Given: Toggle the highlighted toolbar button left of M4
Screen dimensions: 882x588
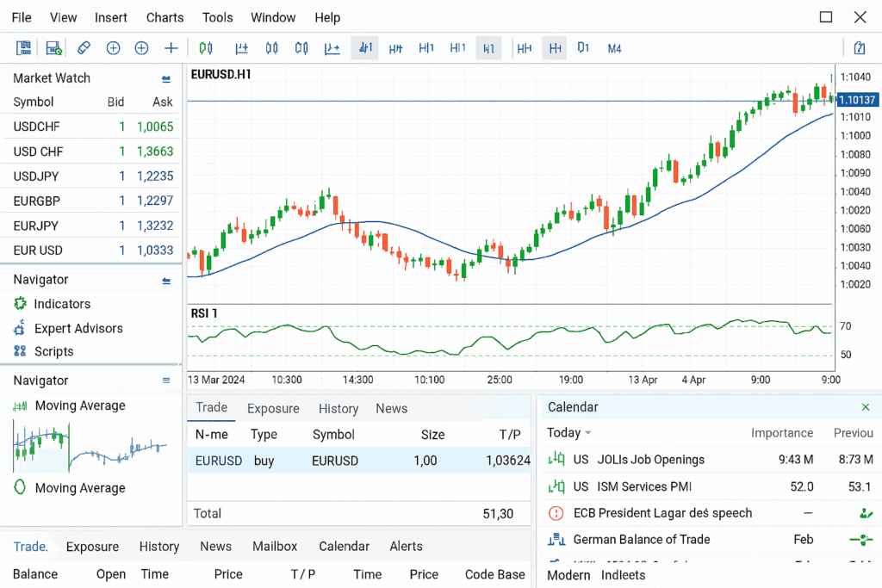Looking at the screenshot, I should point(556,48).
